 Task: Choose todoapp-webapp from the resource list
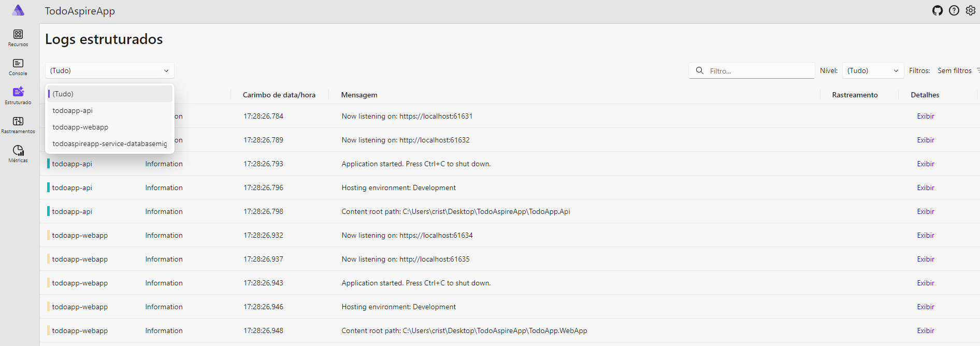click(x=80, y=127)
